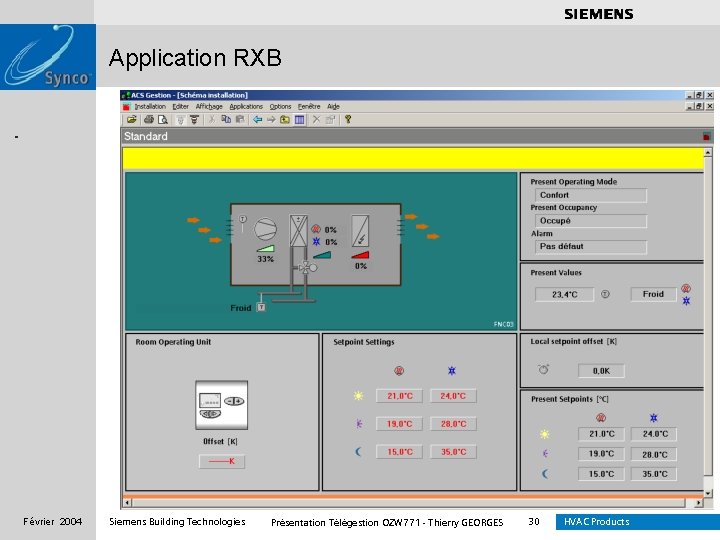This screenshot has height=540, width=720.
Task: Click the red document icon beside Installation
Action: (x=127, y=107)
